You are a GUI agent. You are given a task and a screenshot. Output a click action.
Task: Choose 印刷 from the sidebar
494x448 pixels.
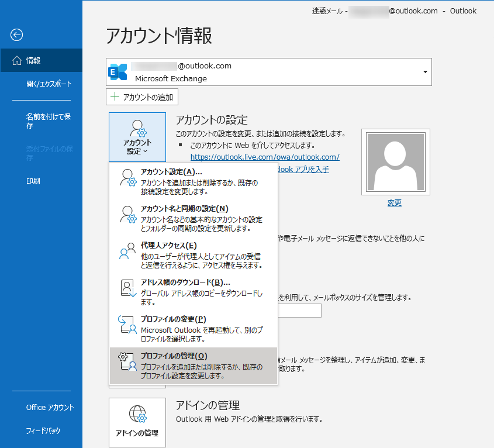(33, 181)
